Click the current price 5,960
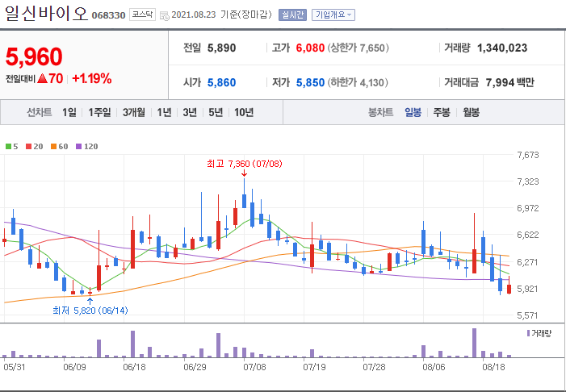566x392 pixels. coord(34,56)
